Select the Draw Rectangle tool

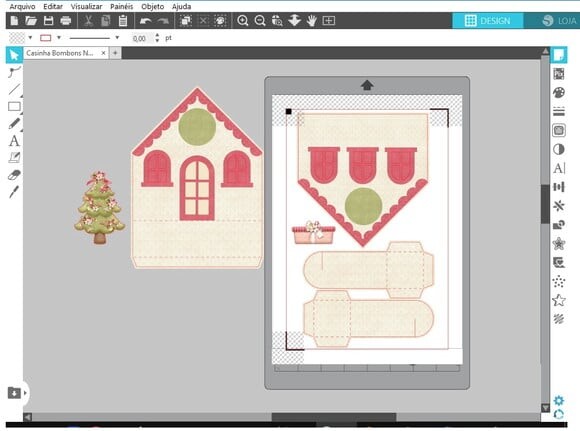point(14,107)
